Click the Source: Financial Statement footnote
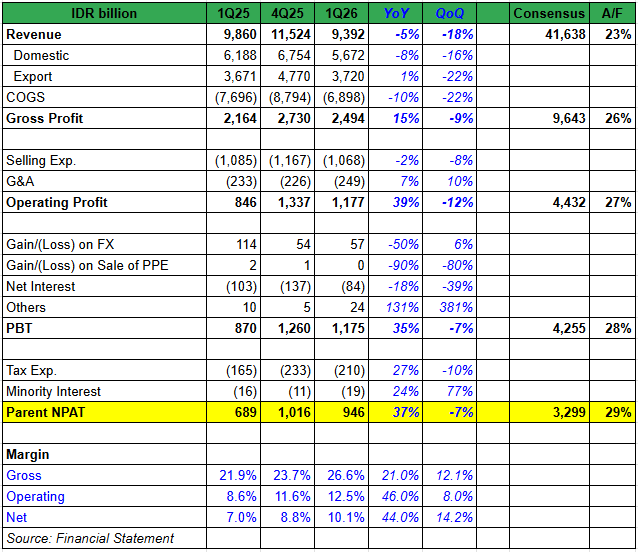The height and width of the screenshot is (552, 638). 90,538
